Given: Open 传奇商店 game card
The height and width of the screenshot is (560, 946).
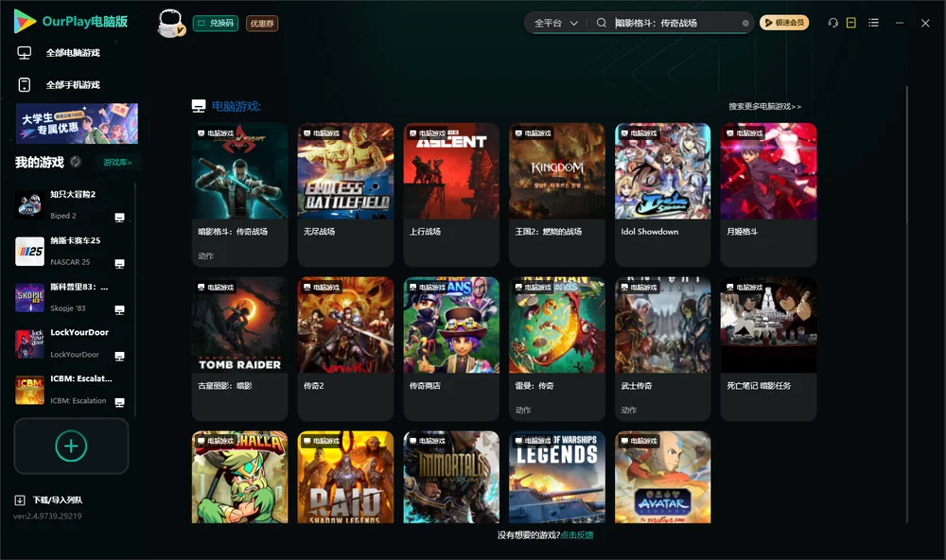Looking at the screenshot, I should 451,349.
